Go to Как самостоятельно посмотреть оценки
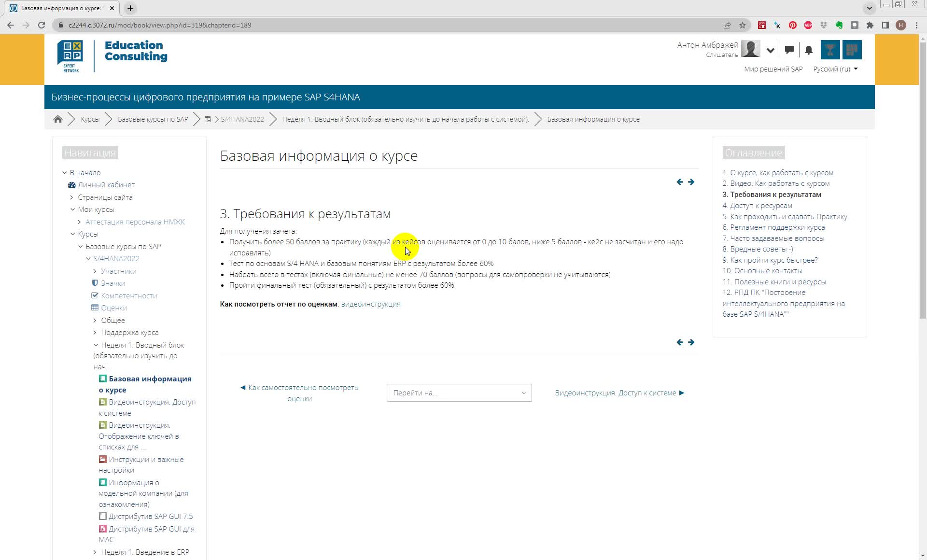The height and width of the screenshot is (560, 927). pos(299,393)
